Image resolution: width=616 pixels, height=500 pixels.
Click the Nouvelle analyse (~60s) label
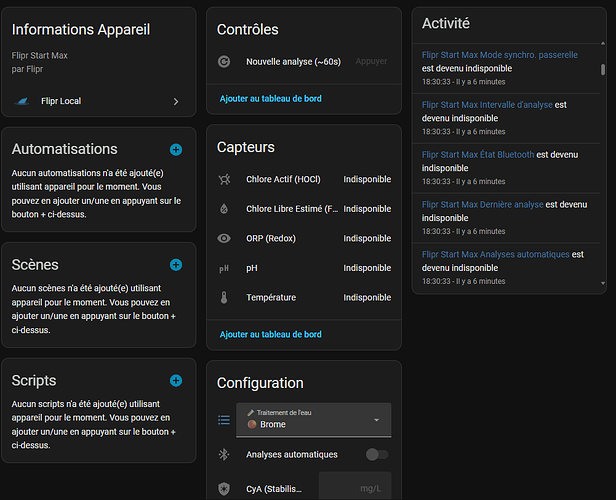coord(293,62)
